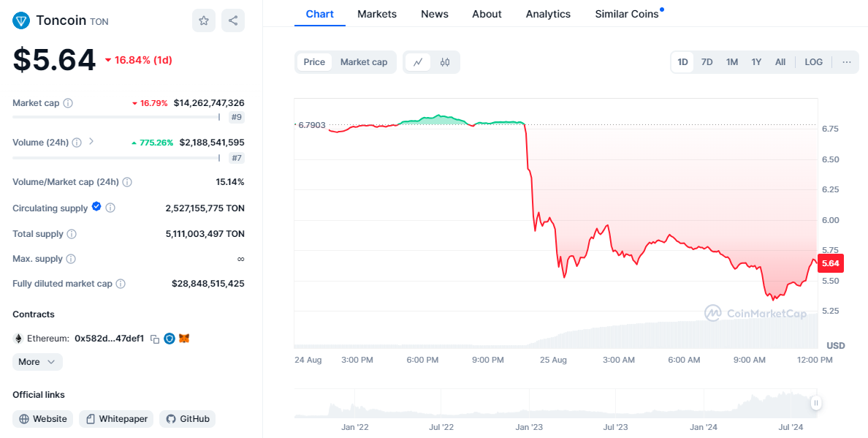Click the Ethereum contract address 0x582d...47def1
Viewport: 868px width, 438px height.
[110, 339]
